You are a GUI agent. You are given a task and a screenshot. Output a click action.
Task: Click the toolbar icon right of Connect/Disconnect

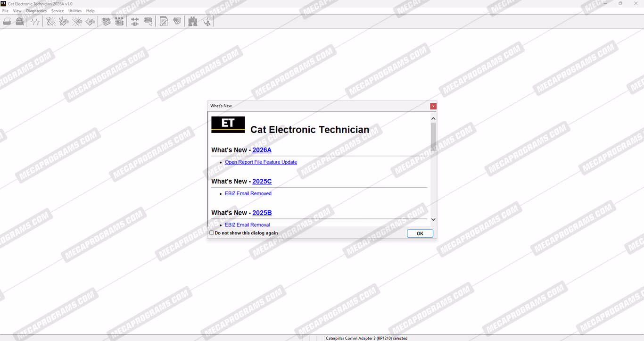point(148,21)
